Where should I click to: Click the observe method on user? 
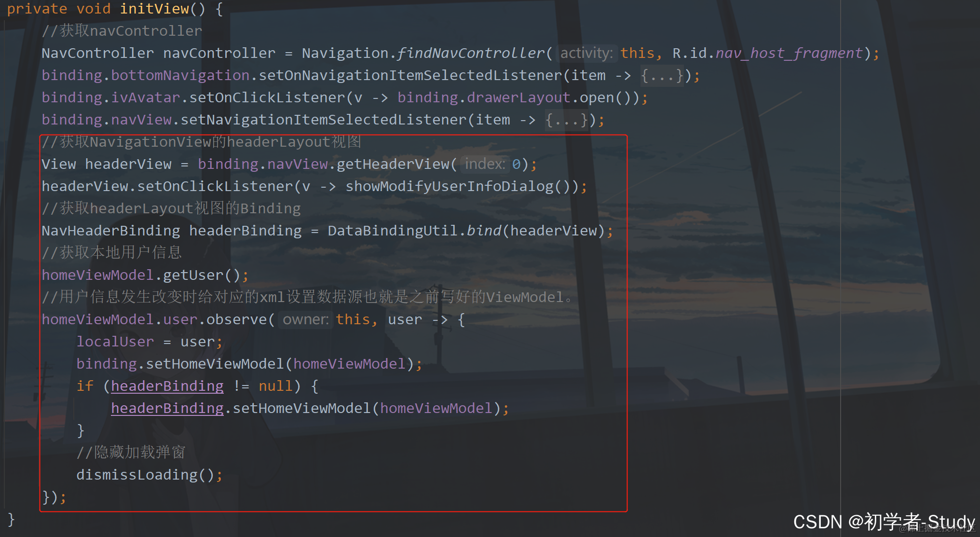coord(236,320)
